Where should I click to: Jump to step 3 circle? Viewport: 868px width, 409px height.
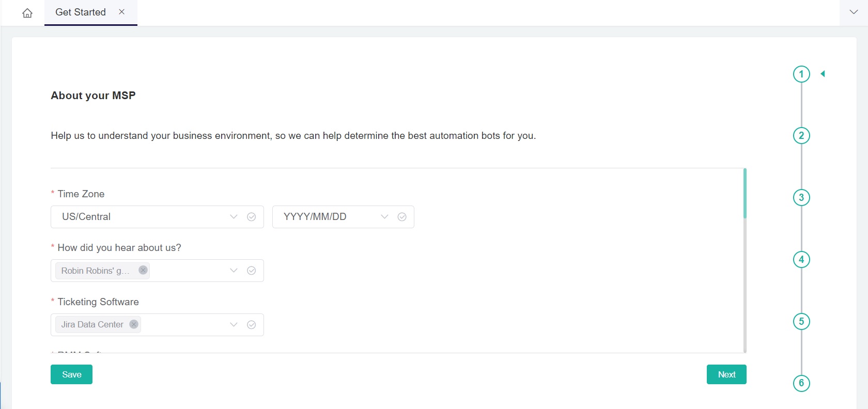pyautogui.click(x=801, y=198)
